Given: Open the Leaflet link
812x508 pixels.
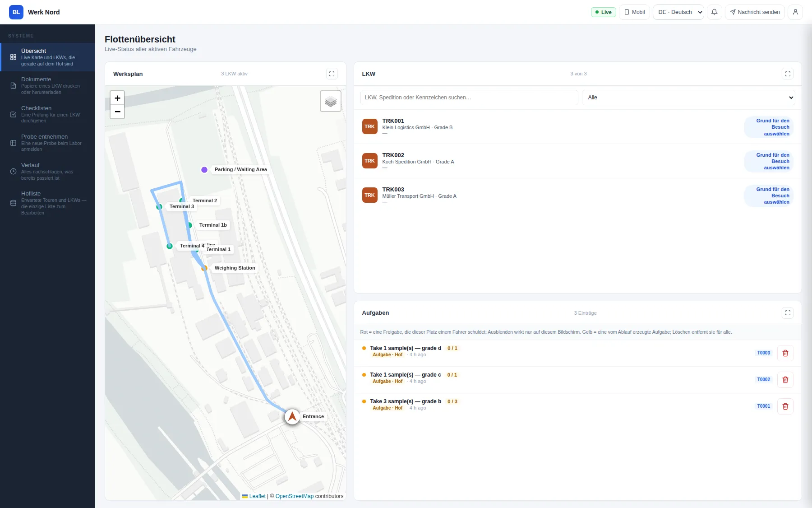Looking at the screenshot, I should 257,496.
